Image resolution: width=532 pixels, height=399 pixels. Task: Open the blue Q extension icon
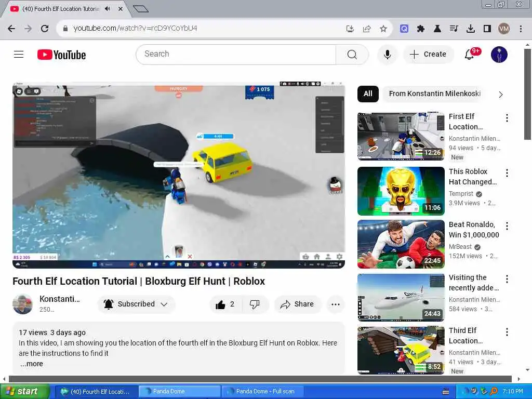[x=404, y=29]
